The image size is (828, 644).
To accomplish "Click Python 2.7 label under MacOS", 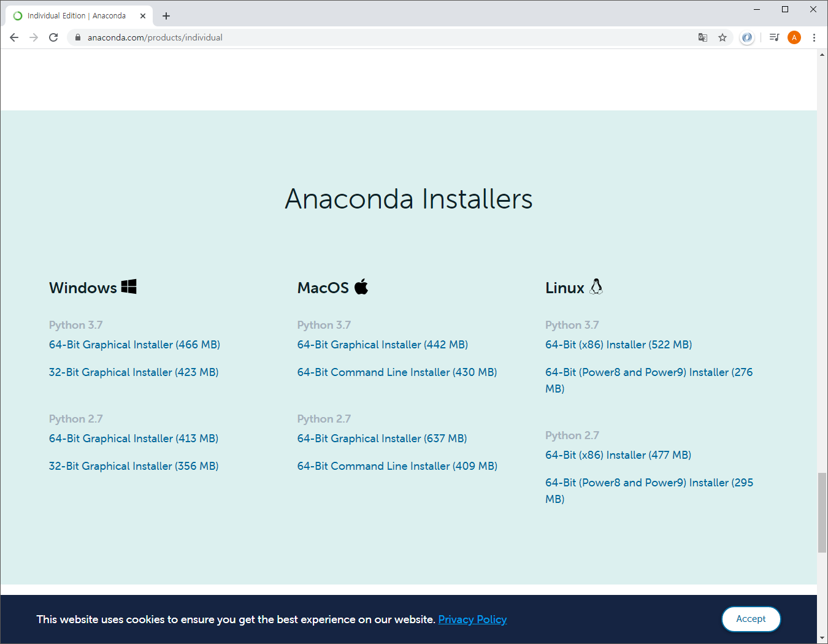I will pos(324,419).
